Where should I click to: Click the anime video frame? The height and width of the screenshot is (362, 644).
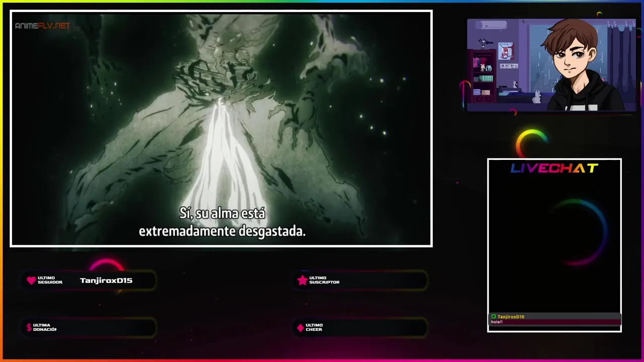coord(221,128)
